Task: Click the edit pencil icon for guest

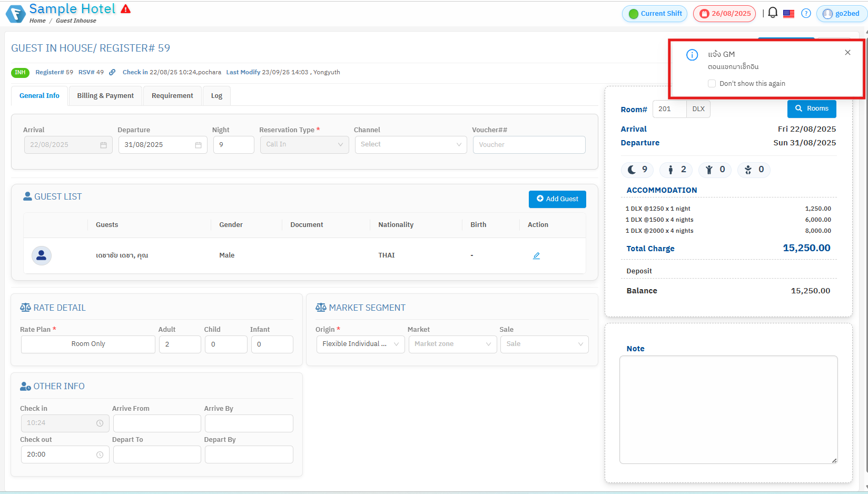Action: coord(536,255)
